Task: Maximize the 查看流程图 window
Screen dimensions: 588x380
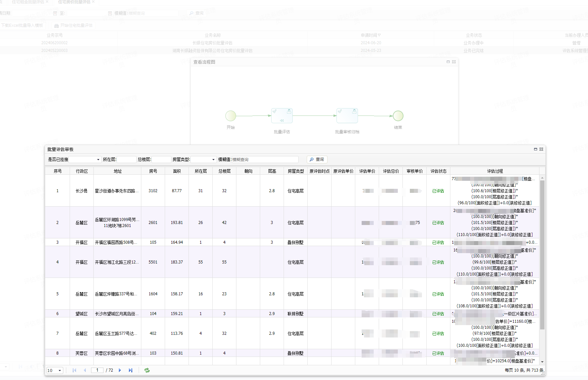Action: [448, 62]
